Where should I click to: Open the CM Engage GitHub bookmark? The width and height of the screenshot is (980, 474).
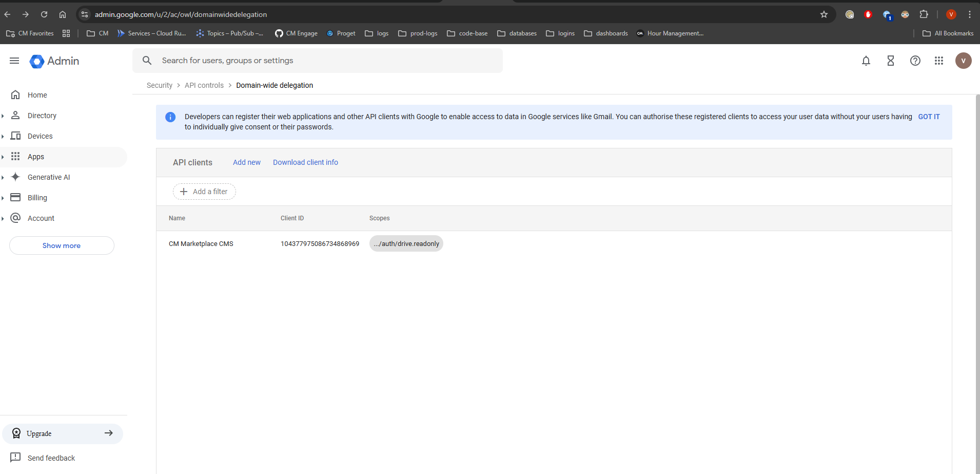[296, 33]
